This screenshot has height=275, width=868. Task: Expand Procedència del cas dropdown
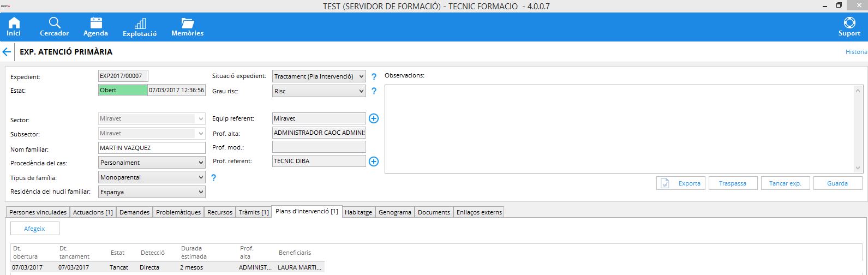click(x=201, y=163)
